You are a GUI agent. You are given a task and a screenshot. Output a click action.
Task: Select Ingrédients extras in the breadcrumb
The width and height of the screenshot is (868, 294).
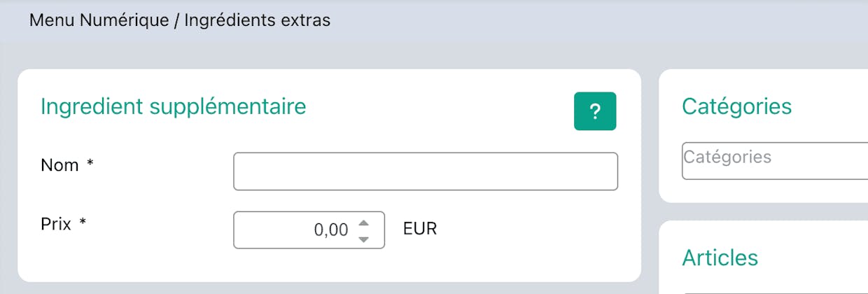258,20
